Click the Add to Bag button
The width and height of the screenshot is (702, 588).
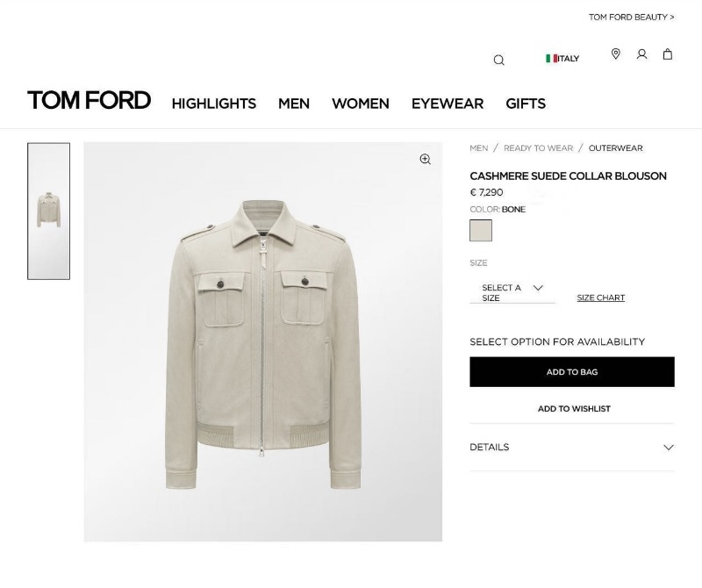coord(571,372)
